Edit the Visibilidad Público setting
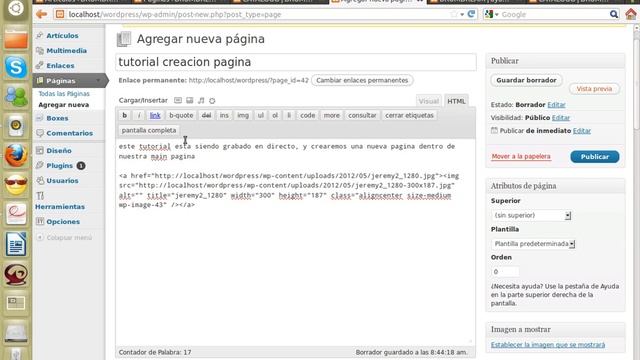The width and height of the screenshot is (640, 360). pos(561,118)
